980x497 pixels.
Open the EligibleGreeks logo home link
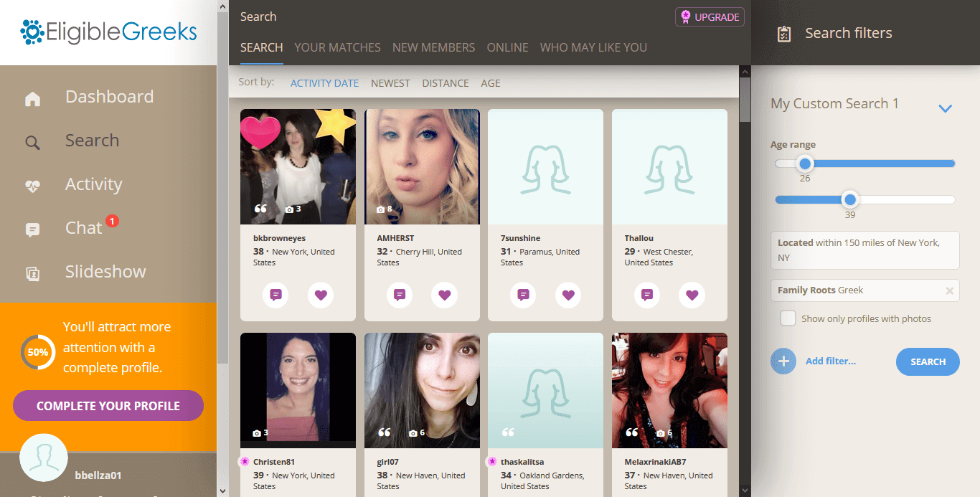tap(108, 32)
